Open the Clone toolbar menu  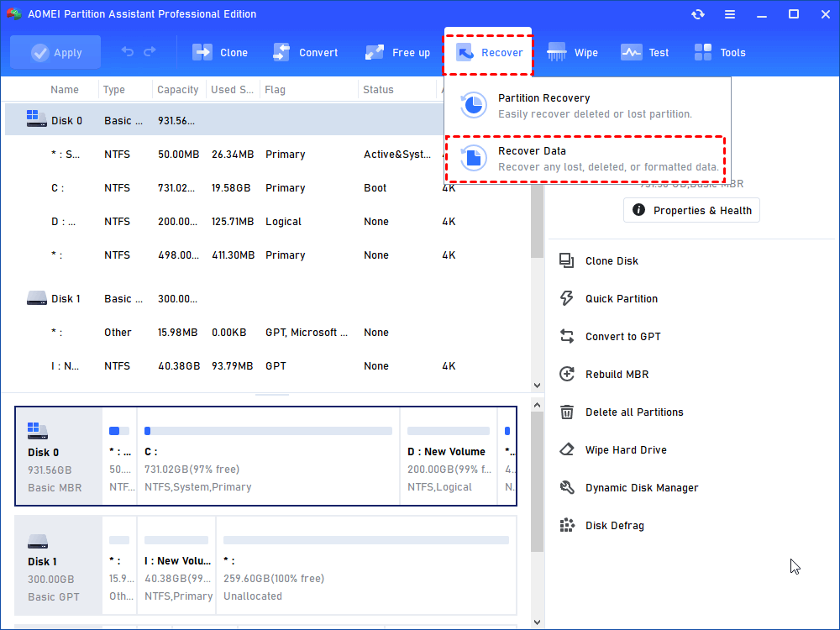(219, 52)
